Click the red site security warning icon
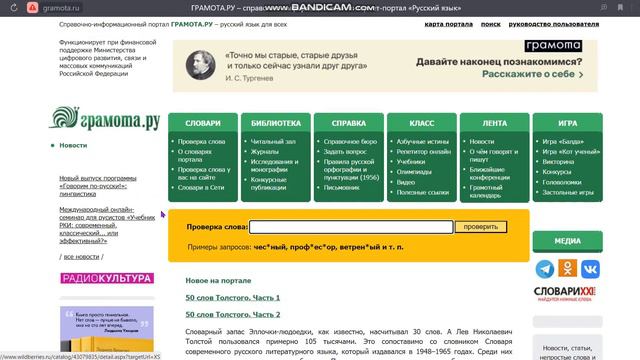 tap(32, 7)
